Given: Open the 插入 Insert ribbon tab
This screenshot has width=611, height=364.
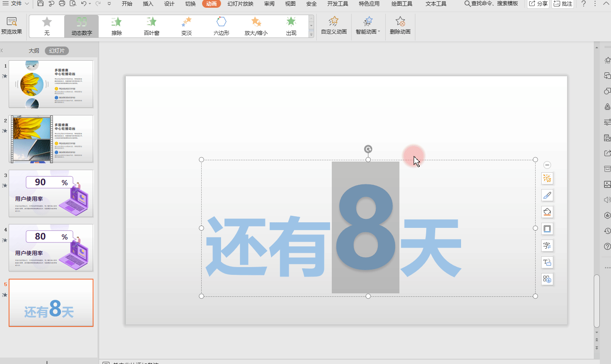Looking at the screenshot, I should coord(148,3).
